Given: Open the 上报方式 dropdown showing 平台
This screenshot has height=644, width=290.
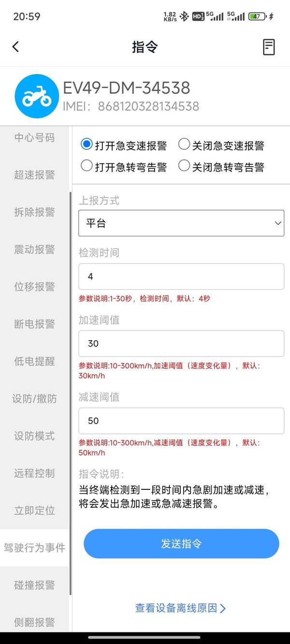Looking at the screenshot, I should click(181, 223).
